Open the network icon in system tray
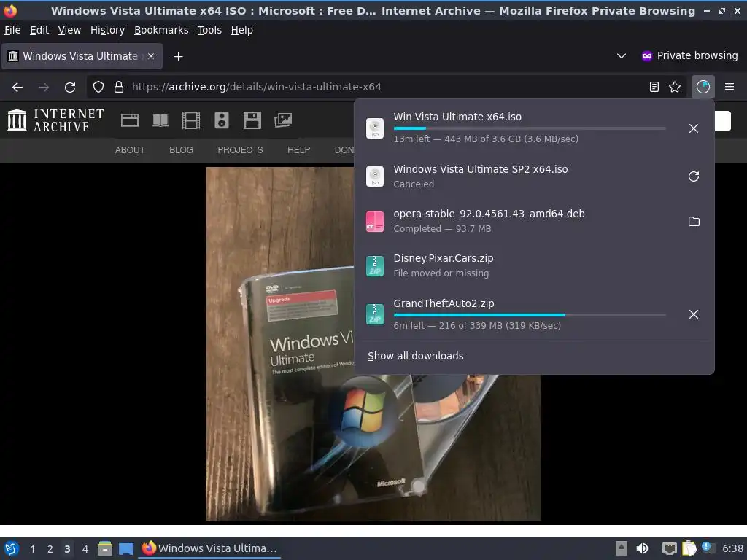The image size is (747, 560). point(670,548)
